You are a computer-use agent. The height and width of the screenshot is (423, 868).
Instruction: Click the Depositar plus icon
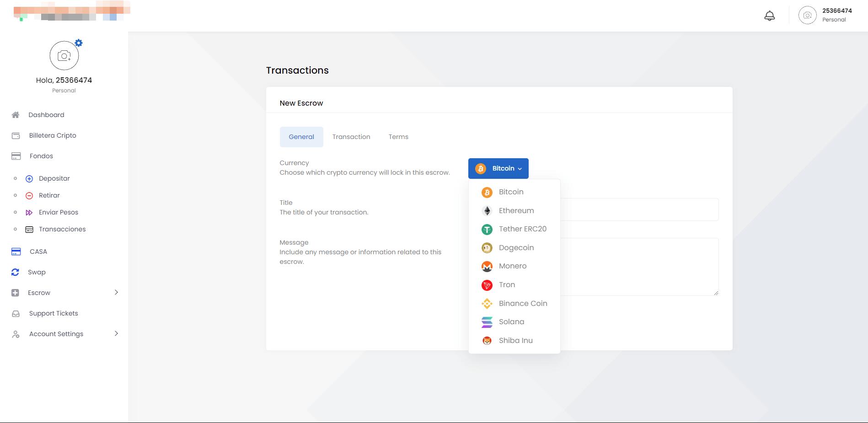click(29, 179)
